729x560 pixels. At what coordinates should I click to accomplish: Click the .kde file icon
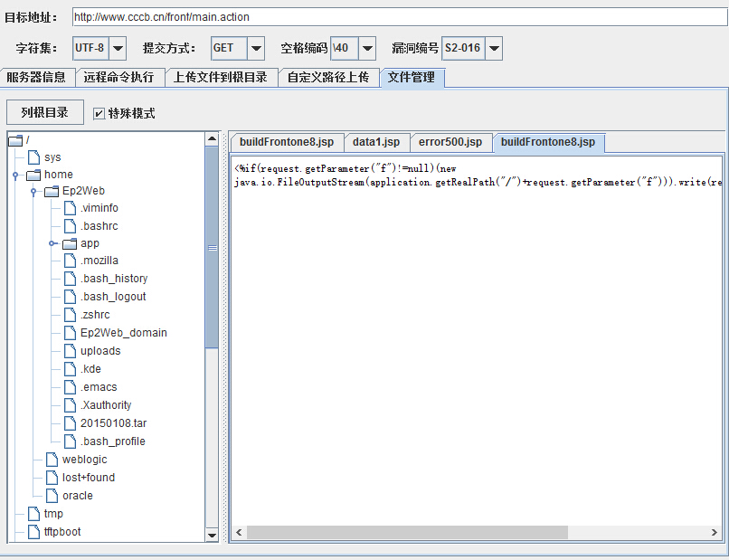click(x=71, y=369)
